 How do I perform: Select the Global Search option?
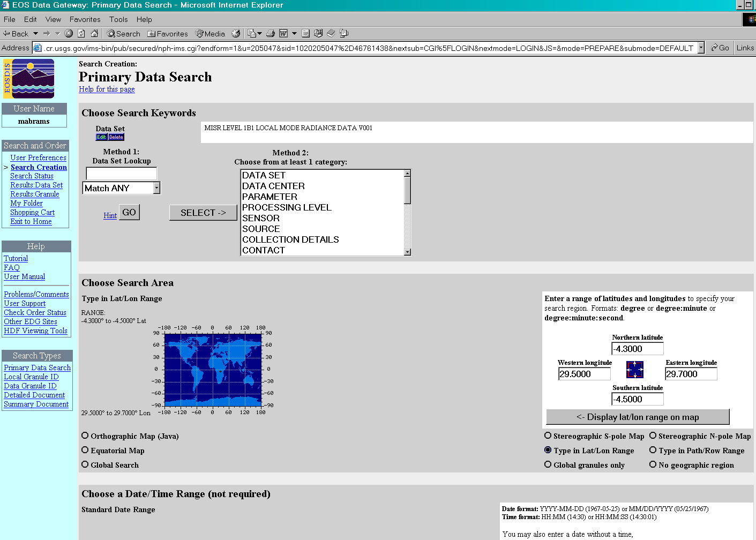(x=85, y=464)
